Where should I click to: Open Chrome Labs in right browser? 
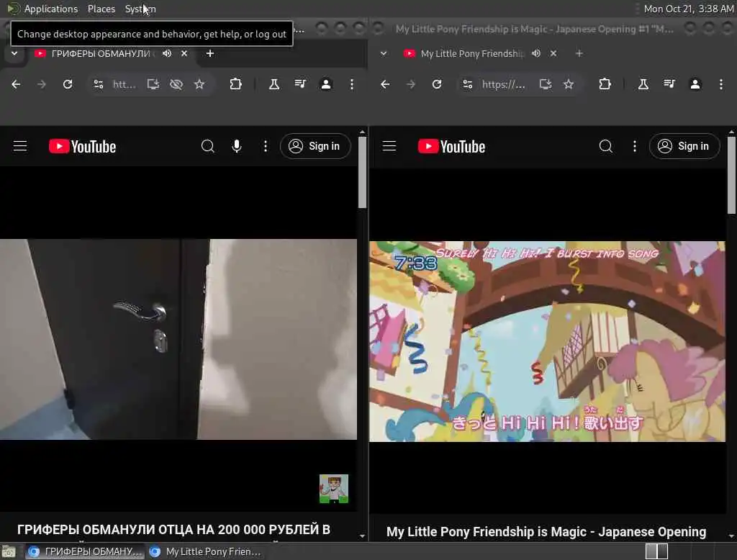643,84
